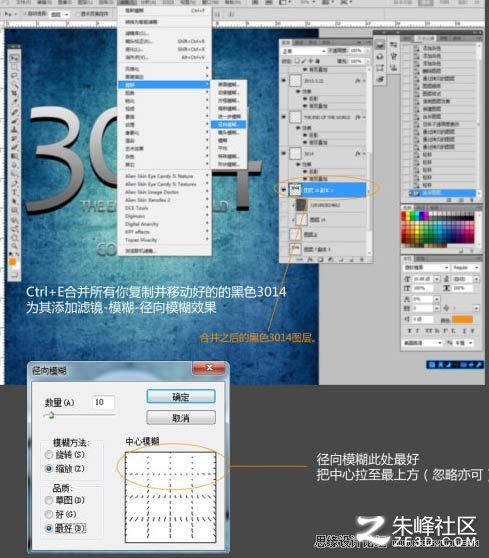Click the 数量 amount input field
The width and height of the screenshot is (489, 558).
[x=103, y=402]
